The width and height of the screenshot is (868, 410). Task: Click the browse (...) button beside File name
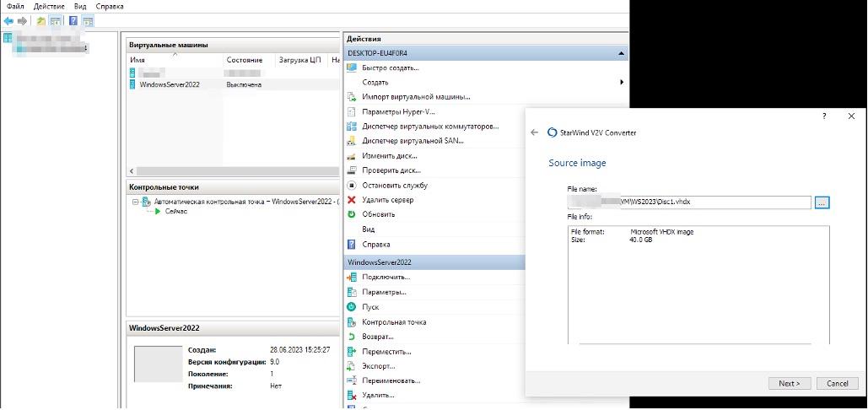[822, 202]
